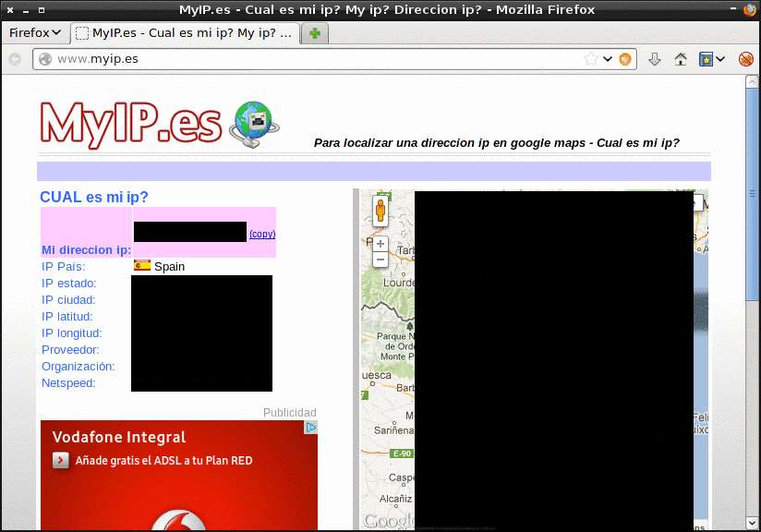Copy the IP address via (copy) link
This screenshot has width=761, height=532.
[x=262, y=234]
